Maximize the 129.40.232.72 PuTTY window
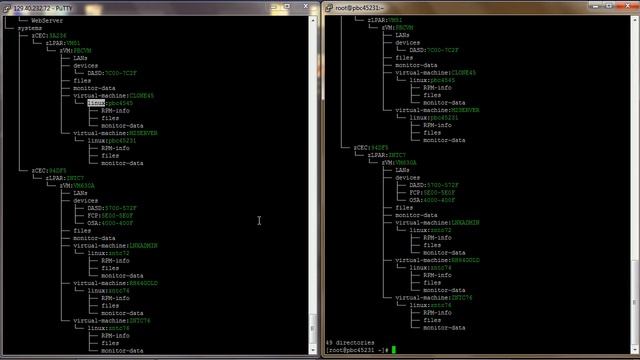This screenshot has height=360, width=640. pos(287,7)
